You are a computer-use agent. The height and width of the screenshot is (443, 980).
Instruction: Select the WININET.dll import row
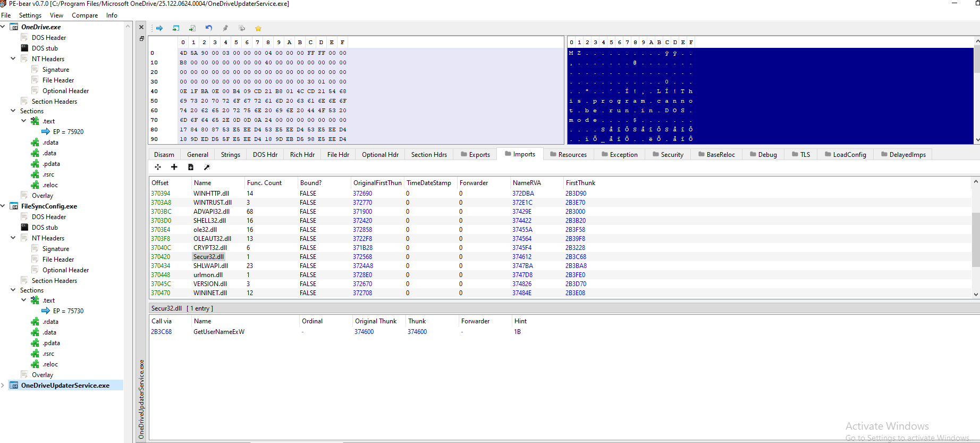(x=561, y=292)
